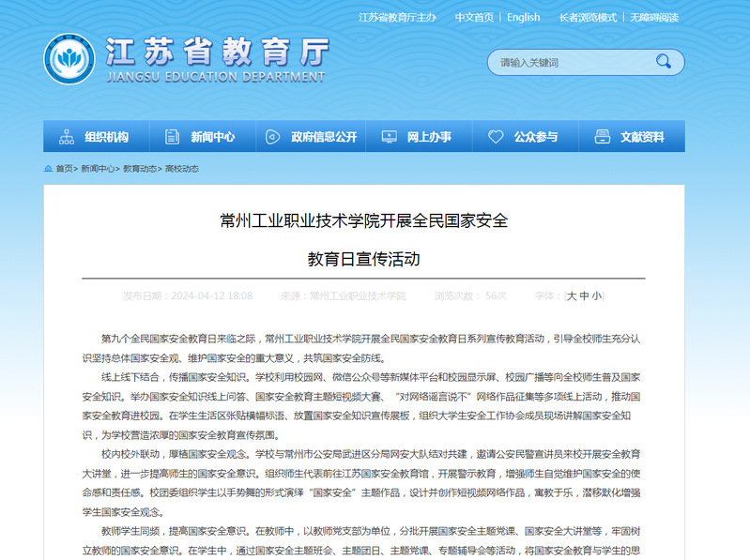
Task: Turn on 无障碍阅读 accessibility reading
Action: pos(654,17)
